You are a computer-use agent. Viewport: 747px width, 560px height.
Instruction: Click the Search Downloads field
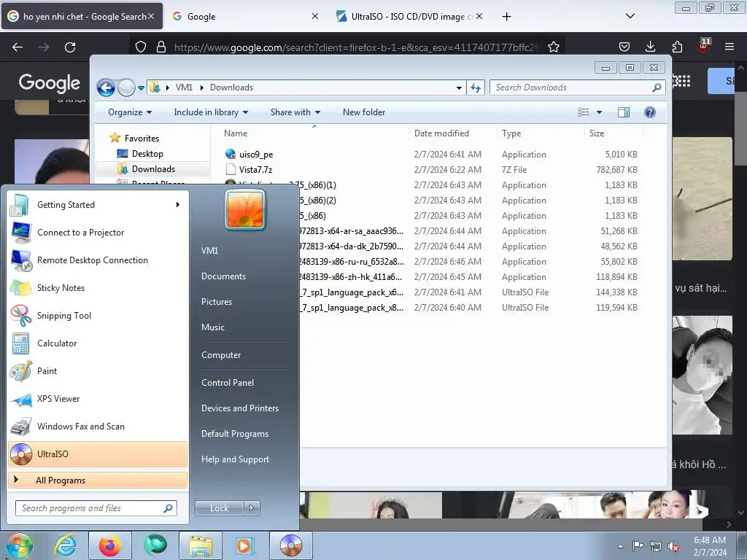[x=577, y=87]
